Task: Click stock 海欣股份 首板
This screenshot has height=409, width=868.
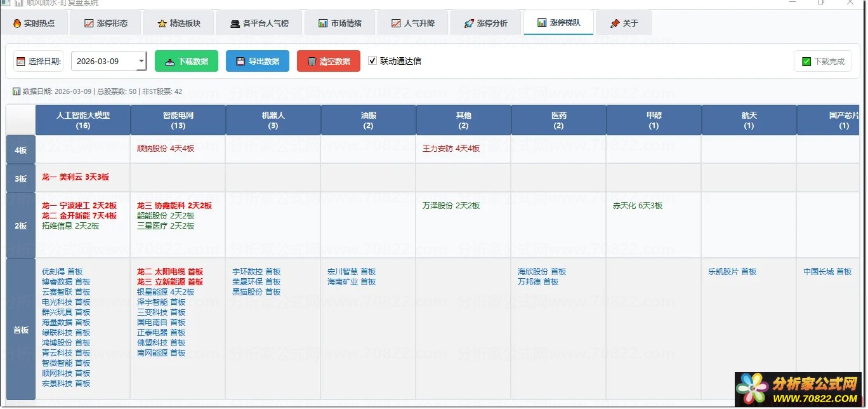Action: pyautogui.click(x=542, y=272)
